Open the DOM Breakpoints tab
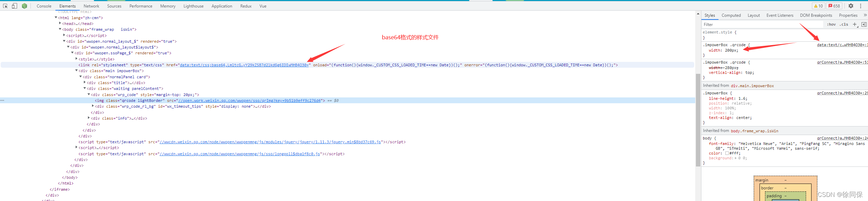 point(816,15)
